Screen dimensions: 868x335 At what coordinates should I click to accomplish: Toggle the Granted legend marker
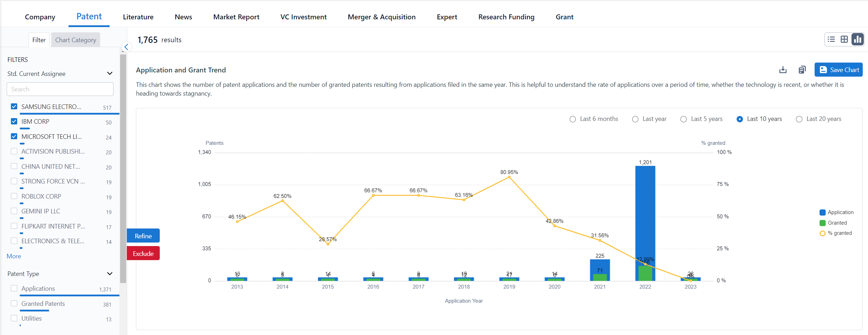tap(822, 223)
